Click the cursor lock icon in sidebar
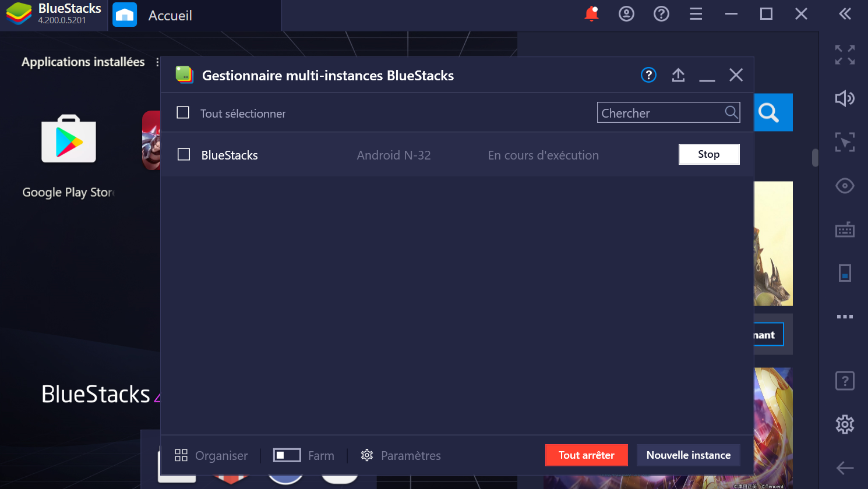 click(845, 142)
